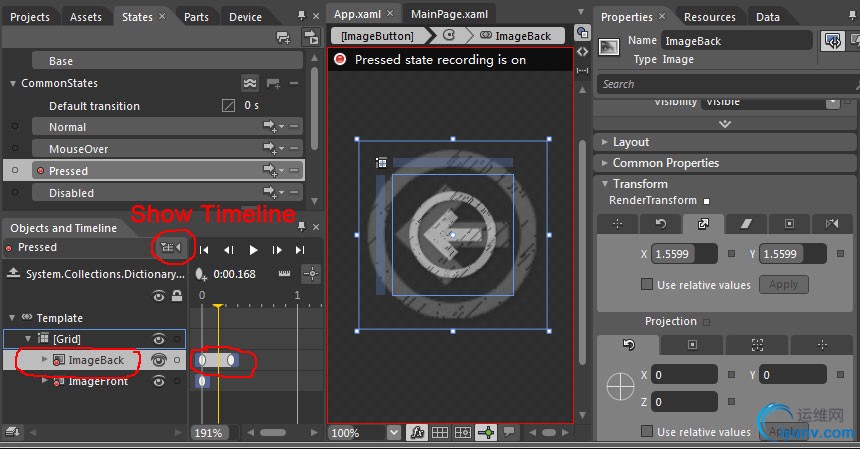Screen dimensions: 860x449
Task: Switch to the Parts tab
Action: click(196, 17)
